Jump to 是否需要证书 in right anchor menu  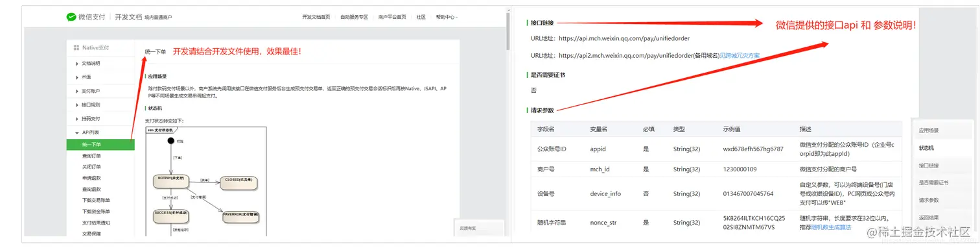click(x=933, y=183)
